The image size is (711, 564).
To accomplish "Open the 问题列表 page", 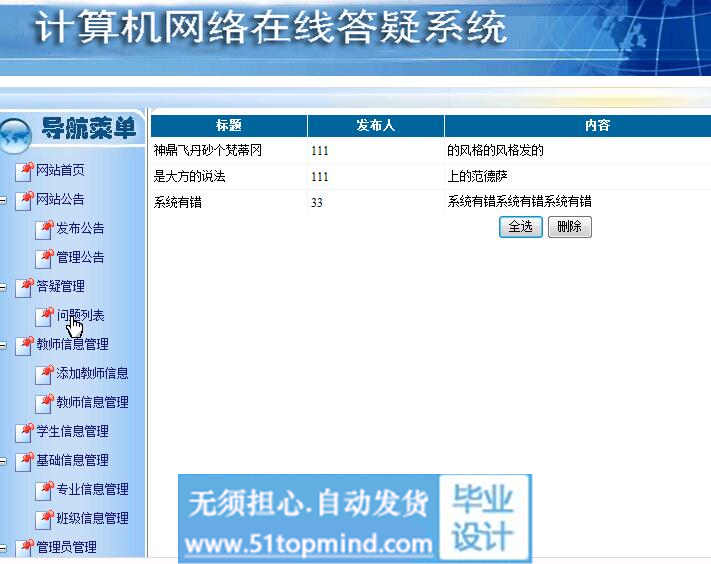I will [x=80, y=316].
